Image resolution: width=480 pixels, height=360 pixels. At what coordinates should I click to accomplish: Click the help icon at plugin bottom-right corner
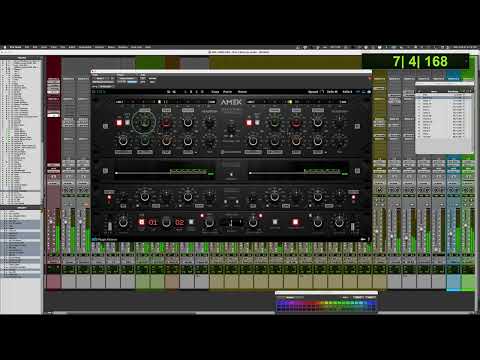coord(368,239)
